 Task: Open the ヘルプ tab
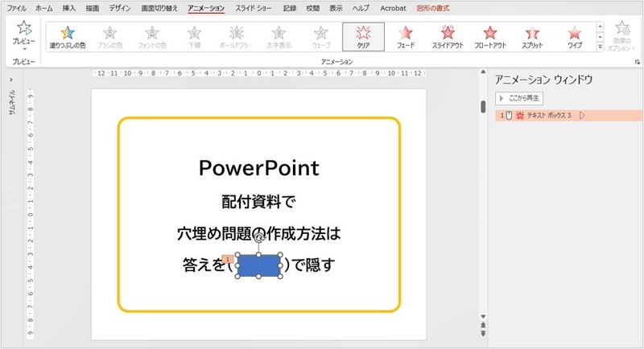pos(361,8)
